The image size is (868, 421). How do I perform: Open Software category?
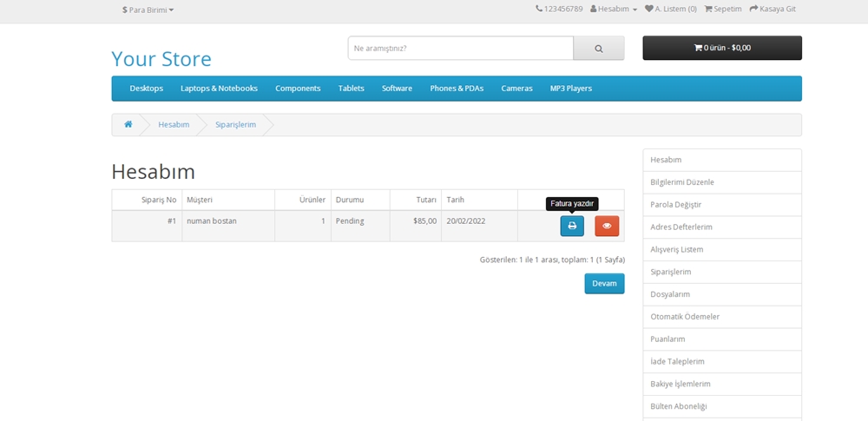(397, 89)
